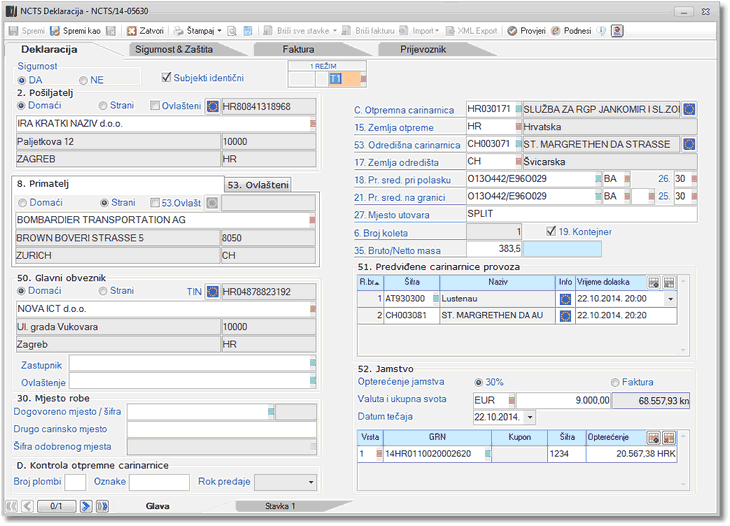Click 18. Pr. sred. pri polasku label
730x526 pixels.
402,180
